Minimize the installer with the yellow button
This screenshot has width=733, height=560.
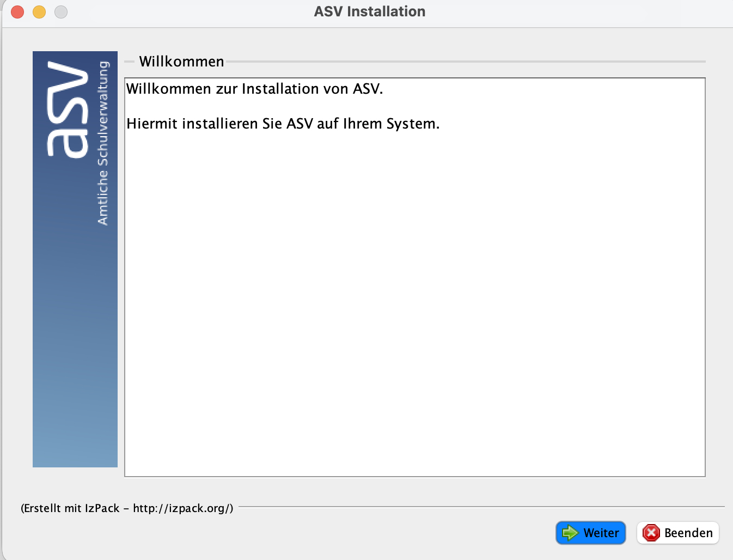[39, 11]
